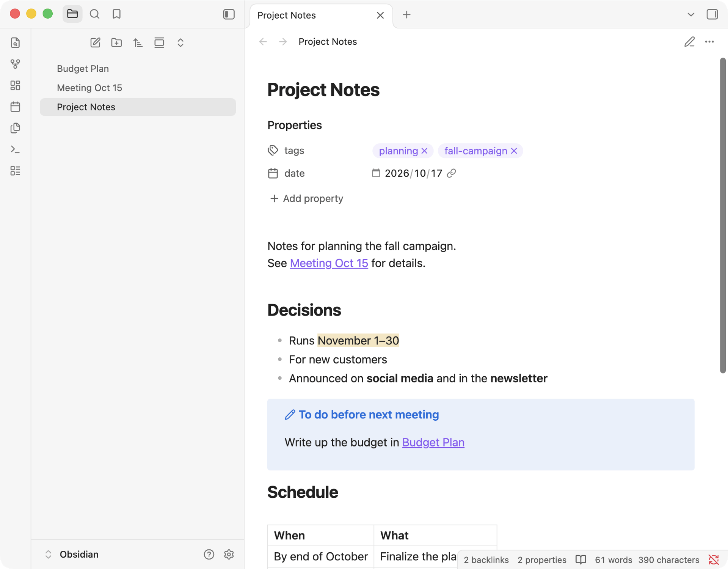Click the sync status icon
Image resolution: width=728 pixels, height=569 pixels.
[x=714, y=560]
